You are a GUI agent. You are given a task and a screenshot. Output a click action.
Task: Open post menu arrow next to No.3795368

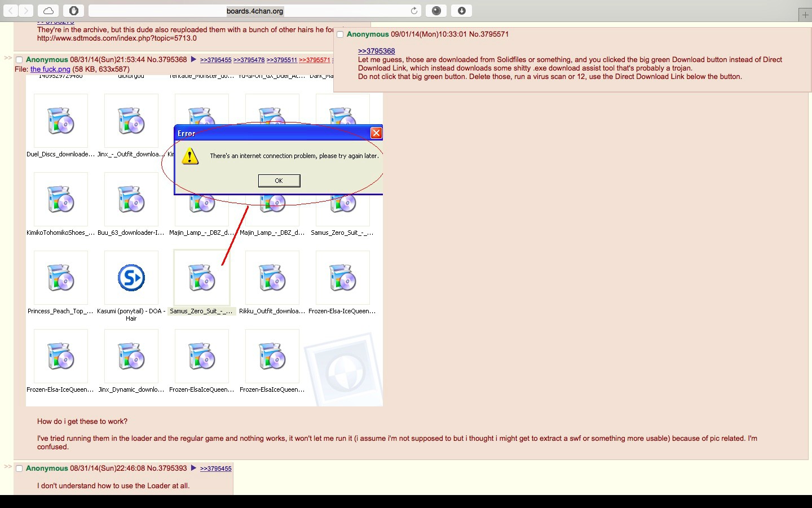pyautogui.click(x=193, y=59)
